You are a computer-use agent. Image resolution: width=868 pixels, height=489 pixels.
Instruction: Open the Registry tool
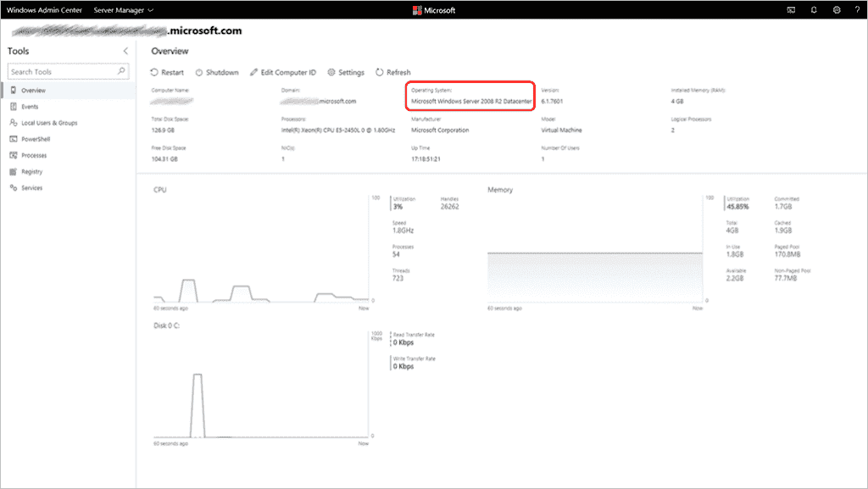point(31,171)
